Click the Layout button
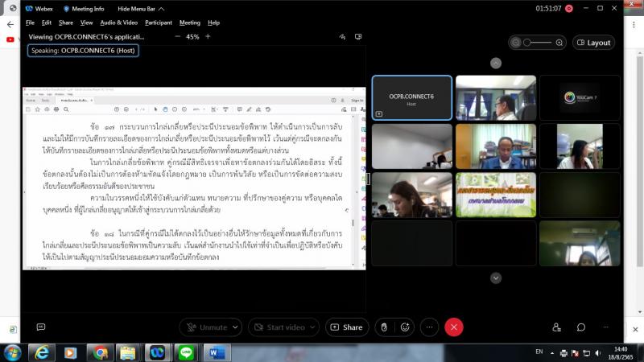The height and width of the screenshot is (362, 644). click(x=593, y=43)
